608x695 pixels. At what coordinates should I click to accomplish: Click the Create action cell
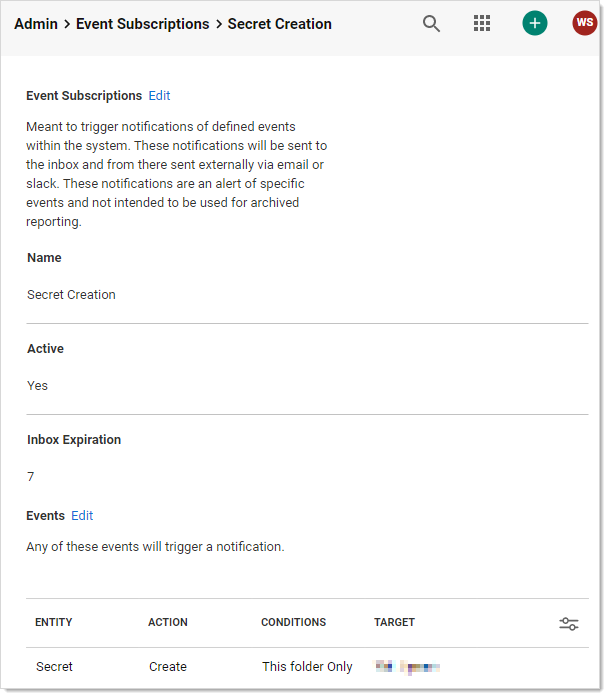coord(168,667)
